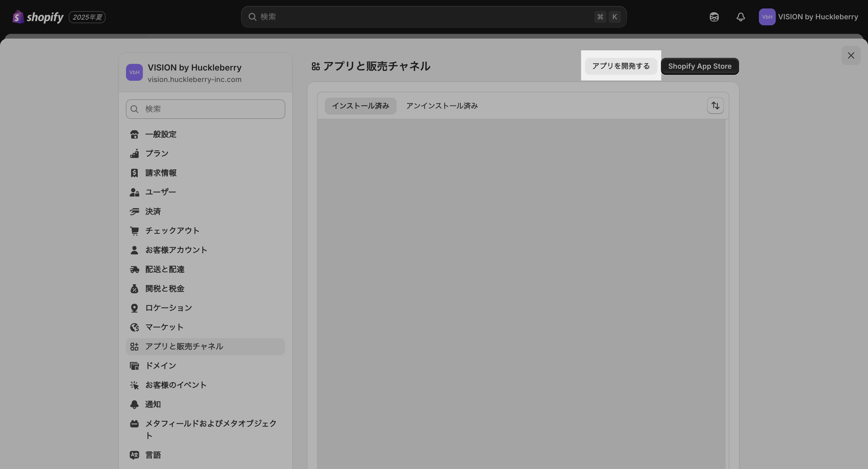Screen dimensions: 868x469
Task: Close the settings panel with X
Action: click(x=851, y=55)
